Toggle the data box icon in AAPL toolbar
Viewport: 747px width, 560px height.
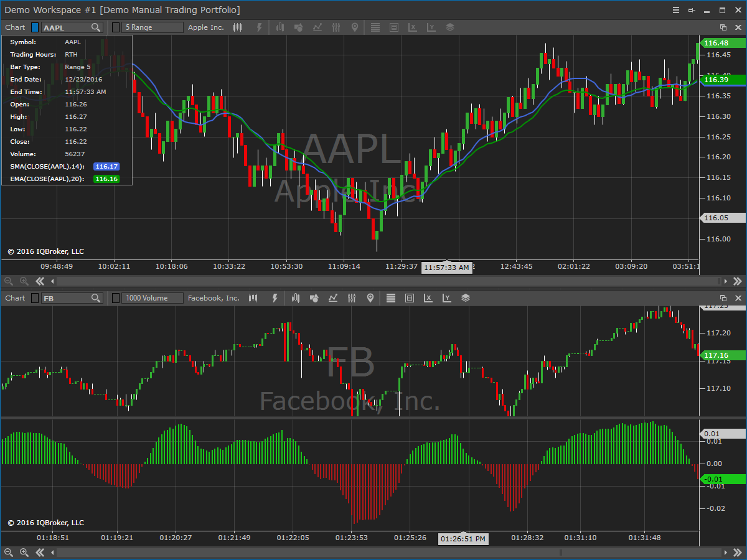click(393, 27)
